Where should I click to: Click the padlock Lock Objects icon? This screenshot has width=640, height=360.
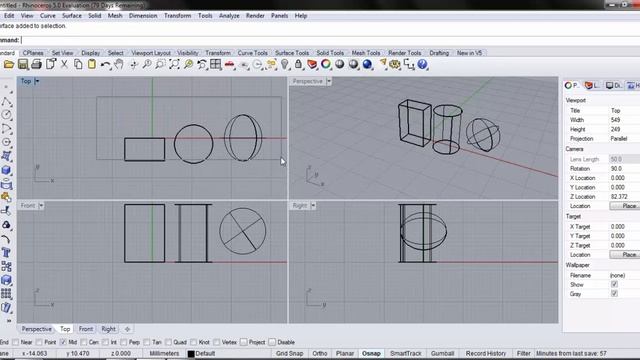point(298,64)
